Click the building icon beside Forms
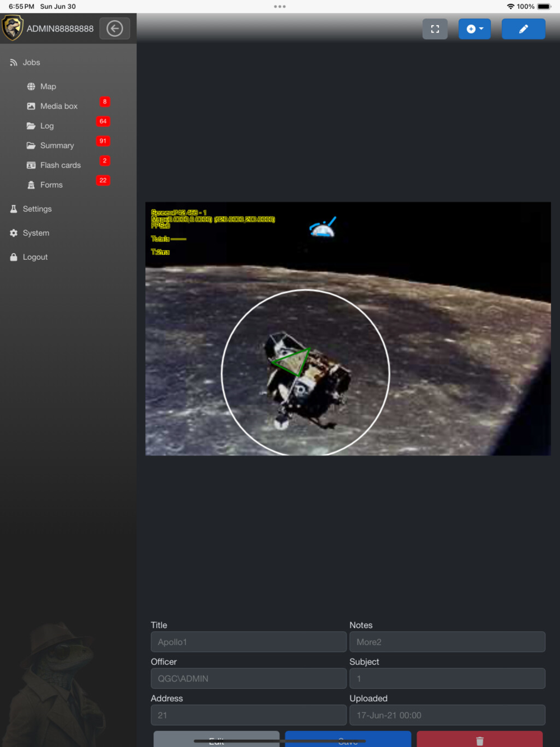560x747 pixels. coord(31,185)
